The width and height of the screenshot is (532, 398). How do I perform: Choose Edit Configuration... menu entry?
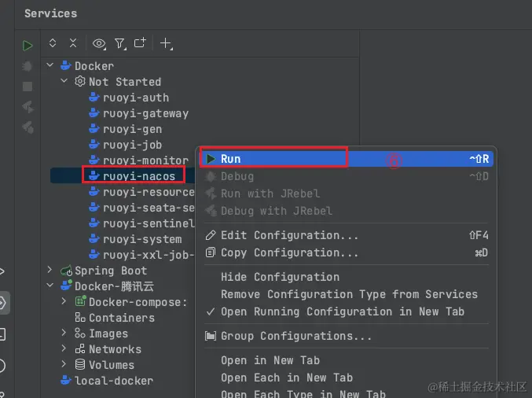(x=346, y=235)
